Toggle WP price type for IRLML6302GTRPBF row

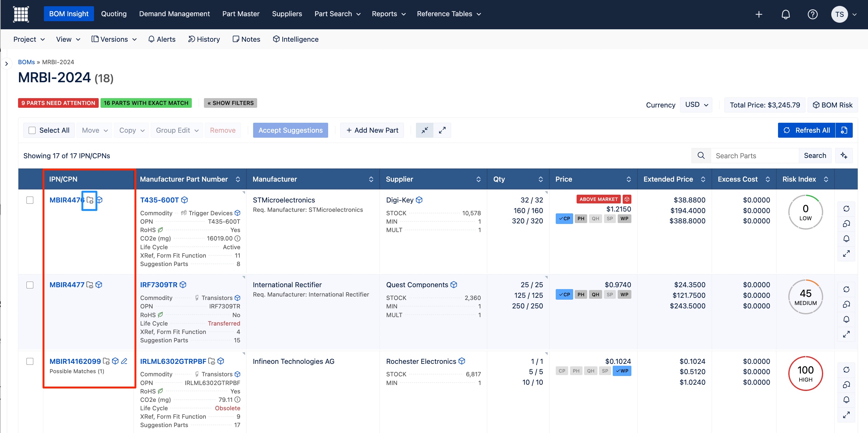click(622, 371)
